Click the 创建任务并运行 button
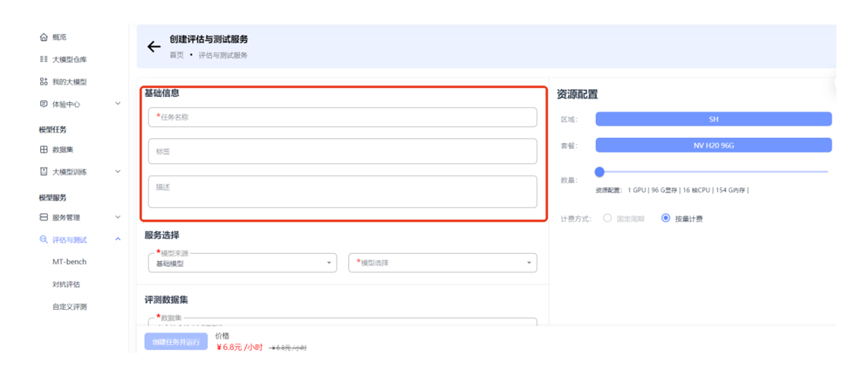This screenshot has width=863, height=384. pos(176,342)
